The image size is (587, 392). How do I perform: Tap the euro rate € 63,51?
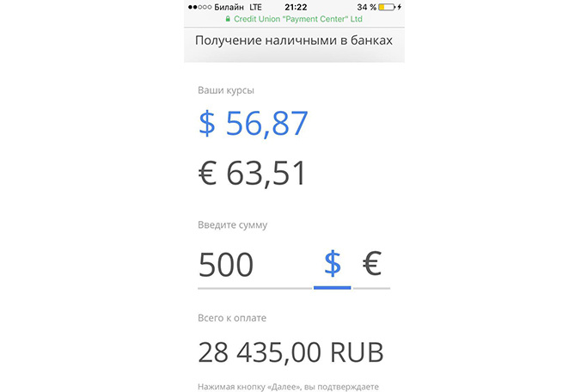click(252, 173)
